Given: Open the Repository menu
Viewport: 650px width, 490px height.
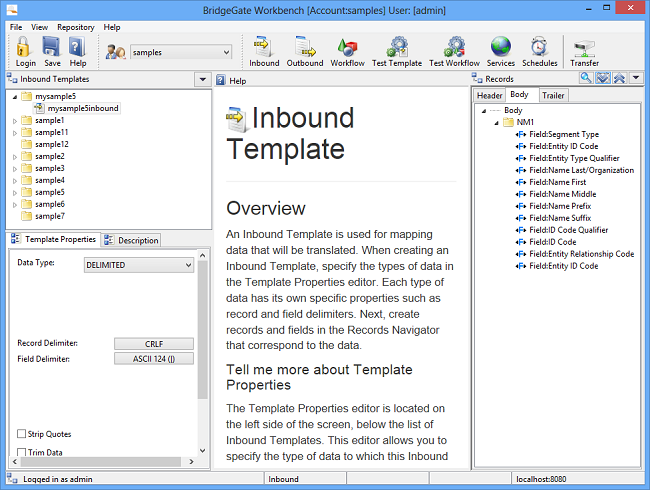Looking at the screenshot, I should 76,27.
